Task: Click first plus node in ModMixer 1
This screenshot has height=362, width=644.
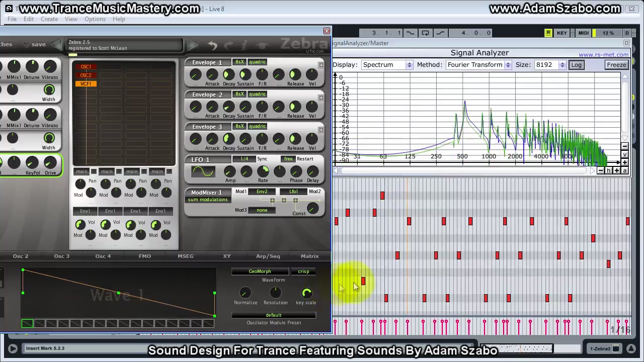Action: [x=272, y=201]
